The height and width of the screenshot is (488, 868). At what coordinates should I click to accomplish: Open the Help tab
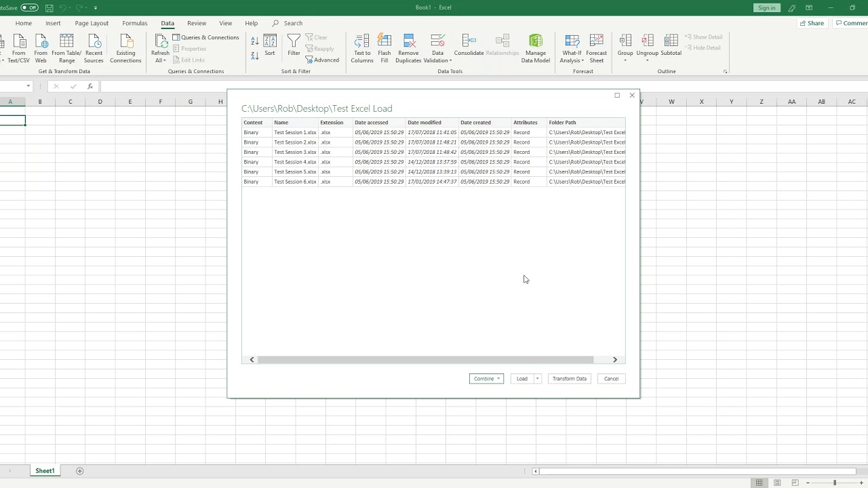pyautogui.click(x=252, y=23)
